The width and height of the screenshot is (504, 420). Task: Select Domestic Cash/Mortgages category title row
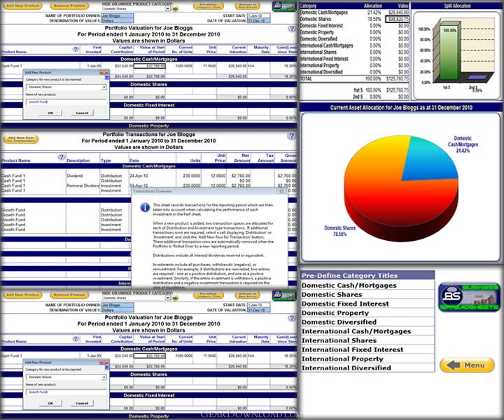pos(367,286)
